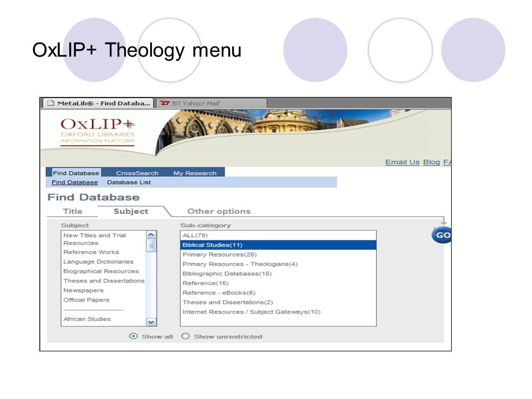
Task: Open the OxLIP+ logo homepage
Action: pyautogui.click(x=98, y=132)
